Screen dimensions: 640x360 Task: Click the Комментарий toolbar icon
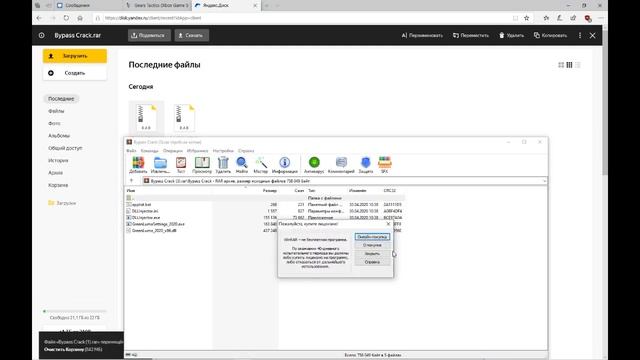coord(341,165)
